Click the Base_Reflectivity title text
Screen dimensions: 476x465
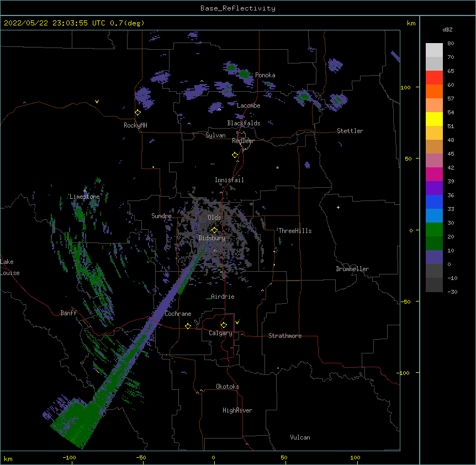237,8
